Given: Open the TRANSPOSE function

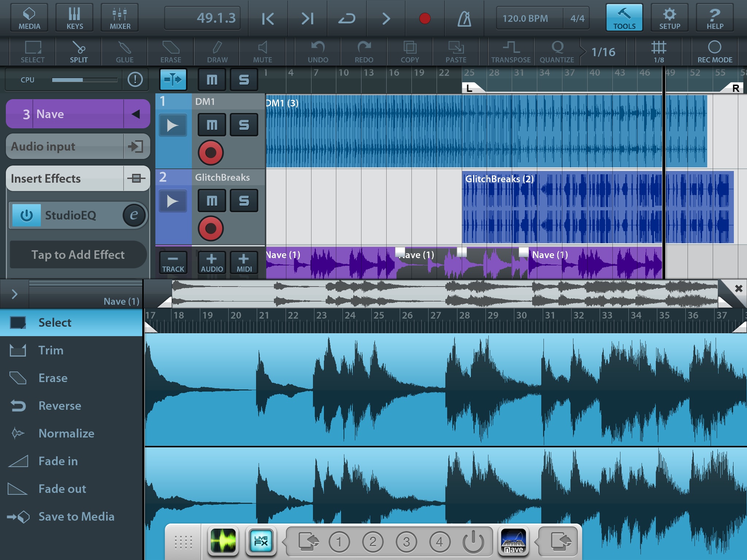Looking at the screenshot, I should click(511, 52).
